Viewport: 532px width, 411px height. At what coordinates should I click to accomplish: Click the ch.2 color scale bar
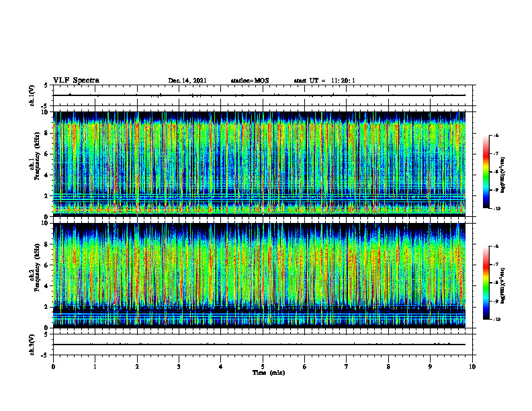pos(486,283)
